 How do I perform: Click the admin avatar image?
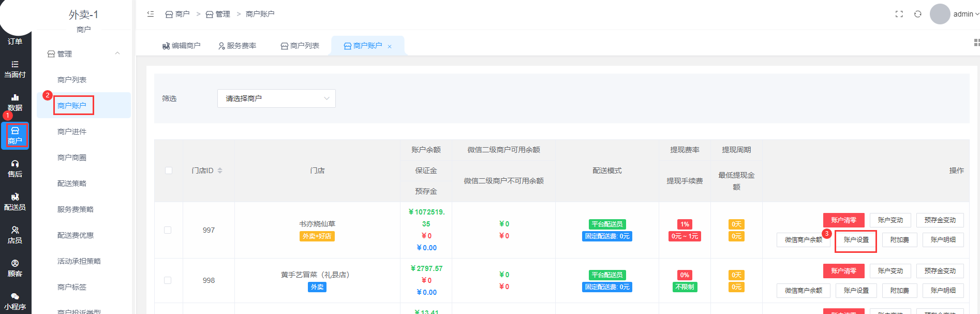click(x=940, y=14)
